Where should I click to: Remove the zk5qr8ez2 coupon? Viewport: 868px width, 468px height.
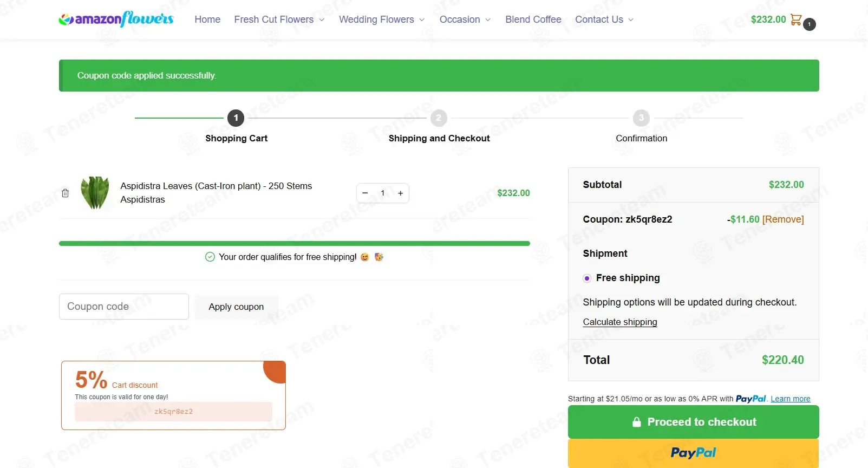pyautogui.click(x=783, y=219)
